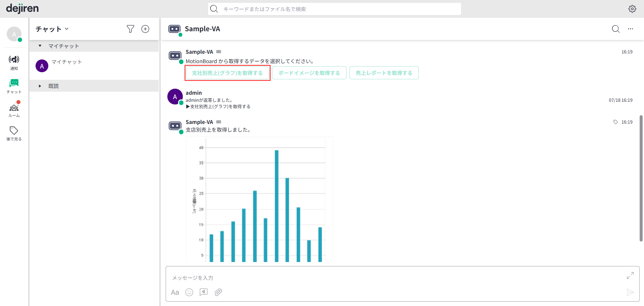Open the notifications sidebar icon
The width and height of the screenshot is (644, 306).
click(14, 62)
